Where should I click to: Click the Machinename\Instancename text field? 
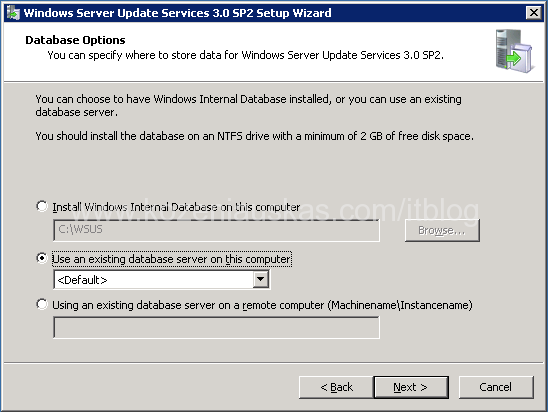[216, 327]
